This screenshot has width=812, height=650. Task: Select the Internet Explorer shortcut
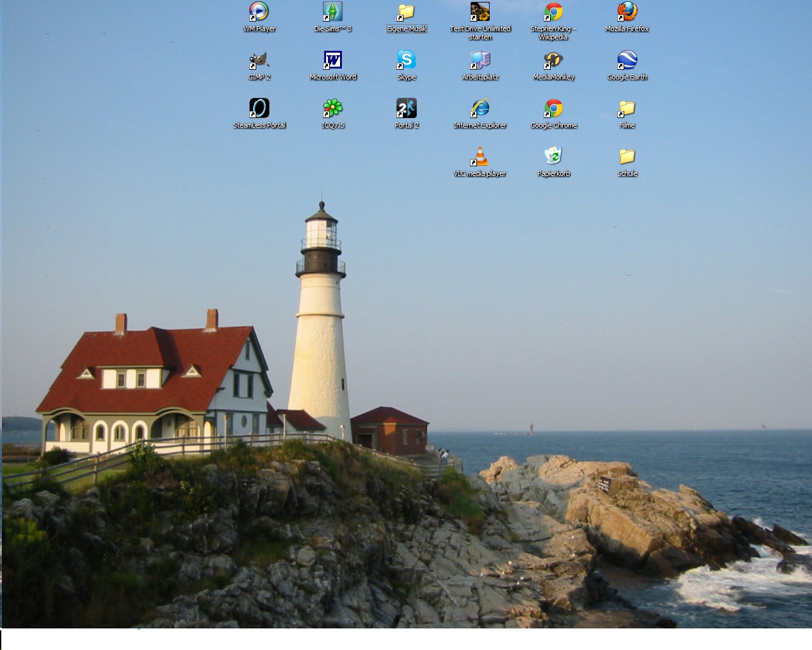[x=480, y=109]
